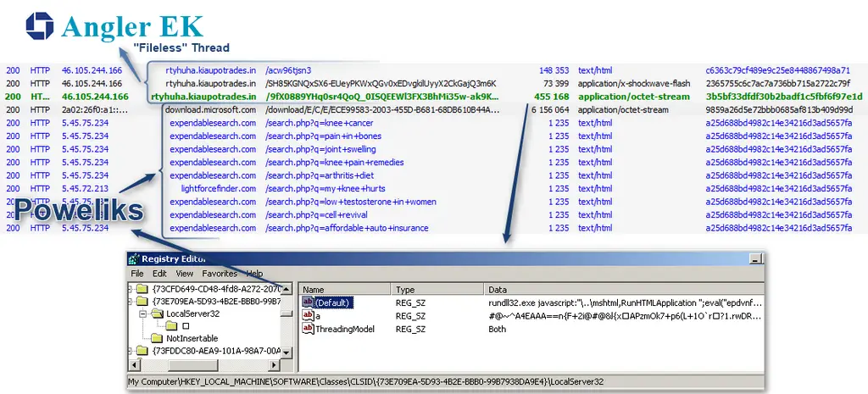Click the open folder icon beside LocalServer32
868x394 pixels.
[158, 314]
